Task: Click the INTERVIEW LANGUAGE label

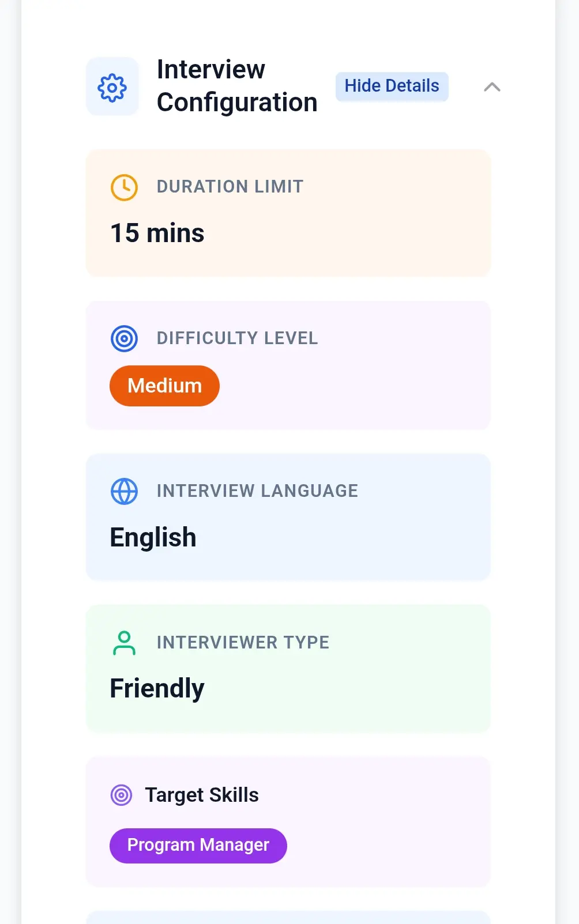Action: [x=257, y=491]
